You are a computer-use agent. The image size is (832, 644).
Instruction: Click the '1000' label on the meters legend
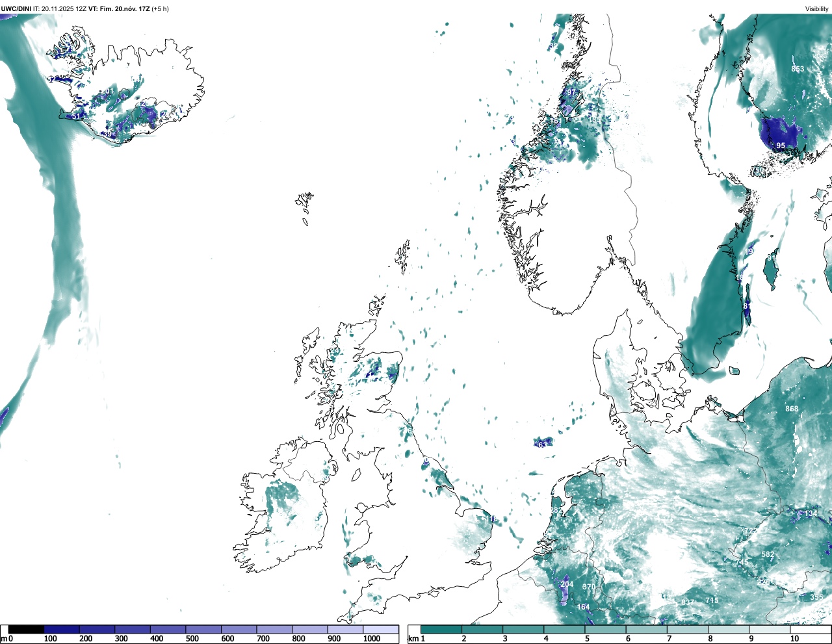click(x=372, y=639)
